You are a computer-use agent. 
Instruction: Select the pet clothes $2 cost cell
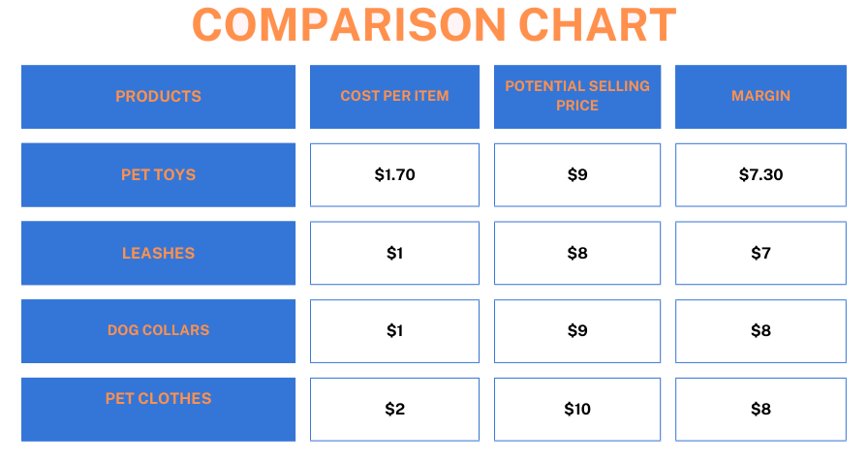[x=394, y=410]
